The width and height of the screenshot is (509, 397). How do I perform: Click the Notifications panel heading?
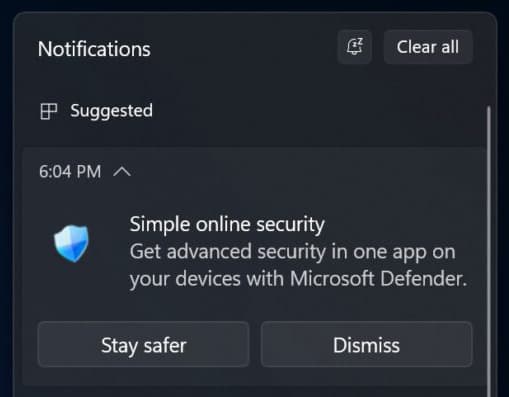click(x=94, y=49)
